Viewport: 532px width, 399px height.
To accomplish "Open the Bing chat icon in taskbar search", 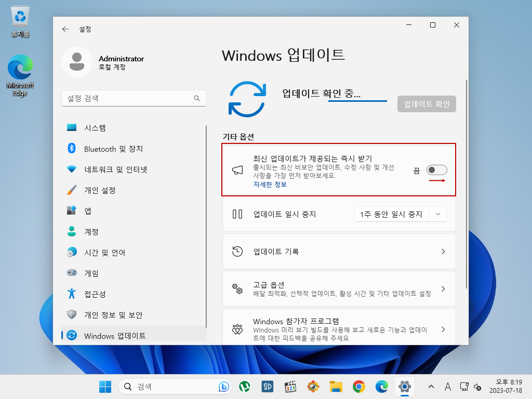I will [223, 387].
